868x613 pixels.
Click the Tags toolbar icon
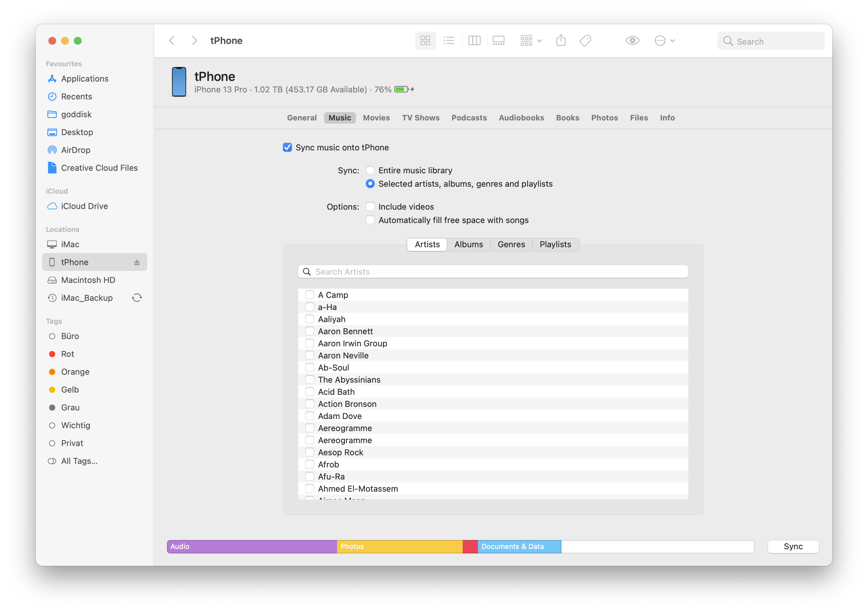click(585, 40)
